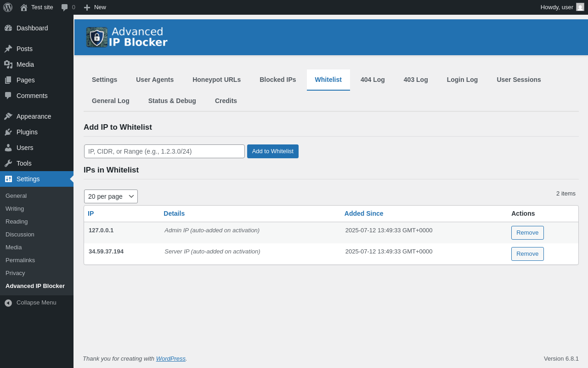The image size is (588, 368).
Task: Click the Collapse Menu arrow icon
Action: [8, 303]
